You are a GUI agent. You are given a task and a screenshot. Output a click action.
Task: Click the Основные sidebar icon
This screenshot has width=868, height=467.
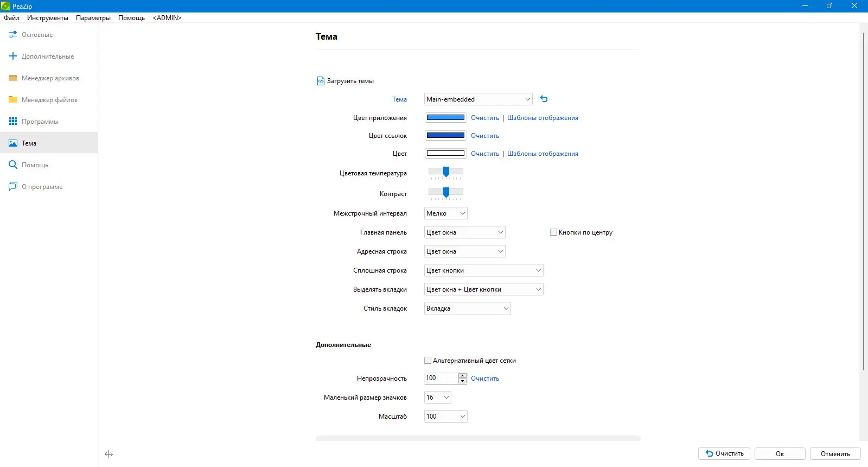click(13, 34)
